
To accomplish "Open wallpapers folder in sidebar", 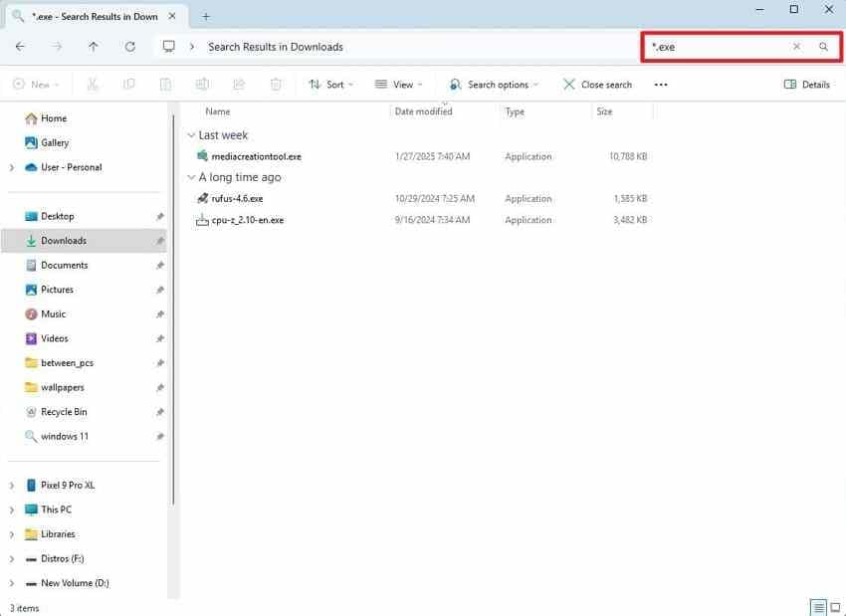I will coord(62,387).
